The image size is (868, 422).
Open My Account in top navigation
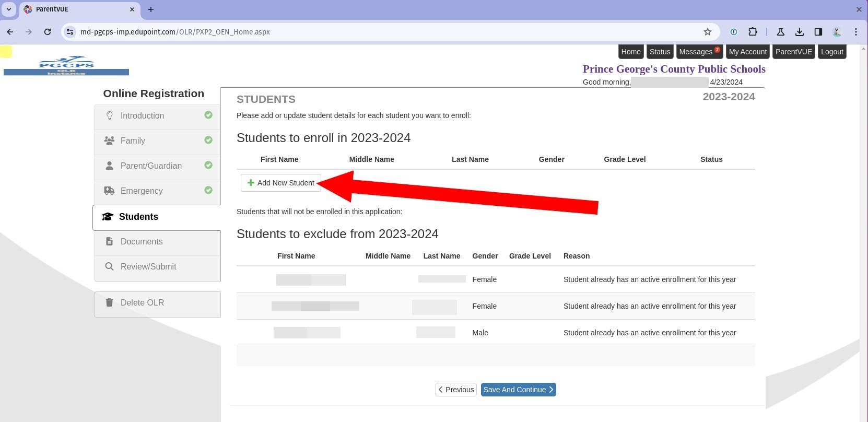click(747, 52)
